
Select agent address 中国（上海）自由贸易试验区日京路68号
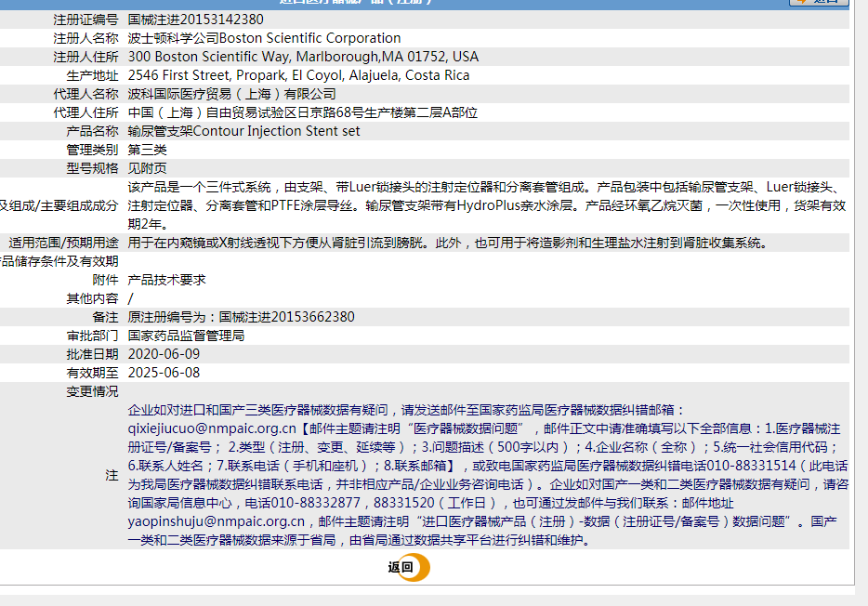point(302,112)
